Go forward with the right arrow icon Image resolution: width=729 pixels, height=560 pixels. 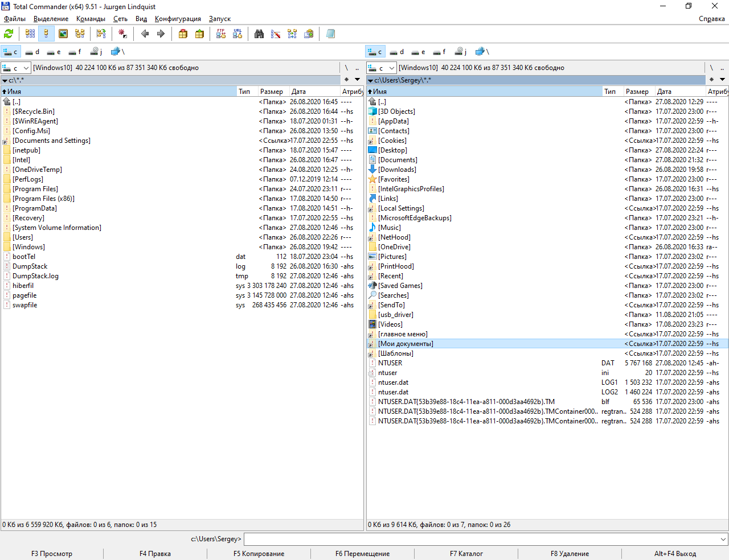(161, 34)
